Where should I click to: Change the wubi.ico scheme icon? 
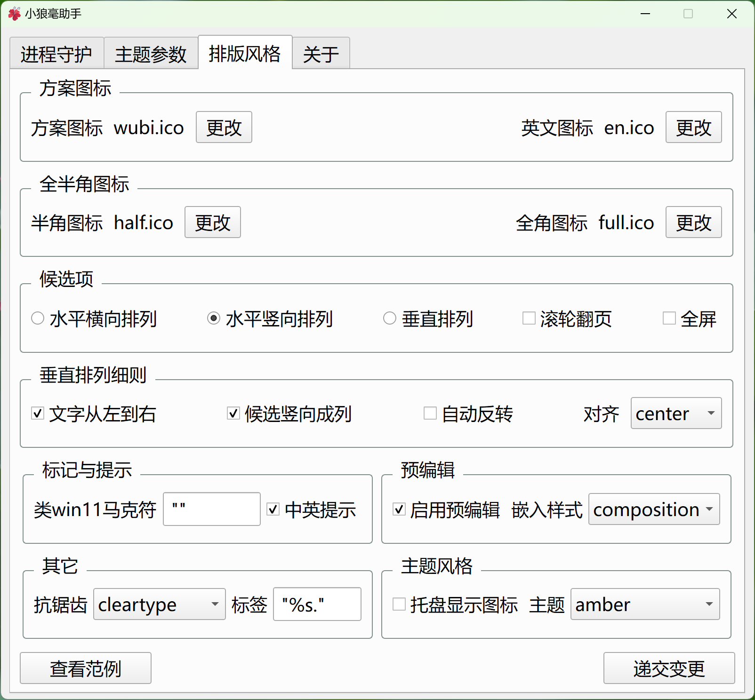click(x=224, y=127)
